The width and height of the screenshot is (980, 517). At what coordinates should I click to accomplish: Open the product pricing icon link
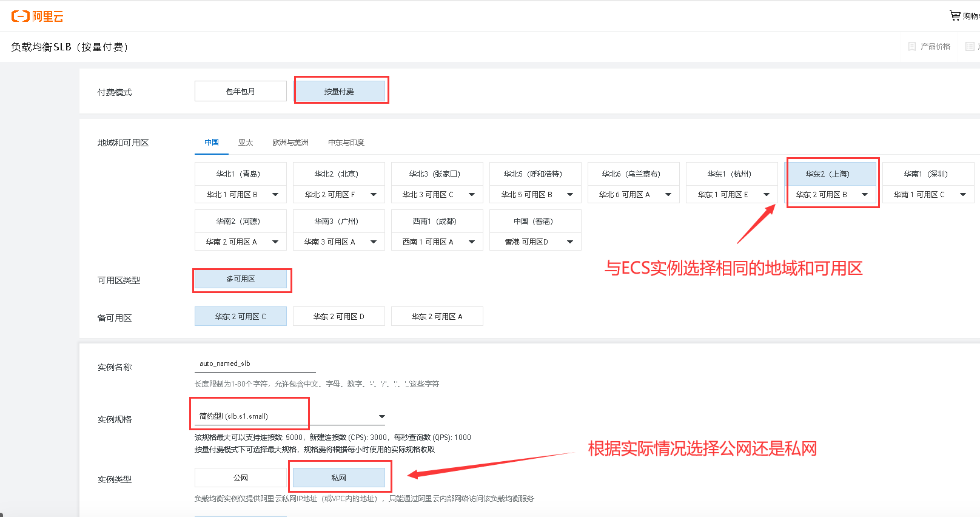click(x=912, y=47)
